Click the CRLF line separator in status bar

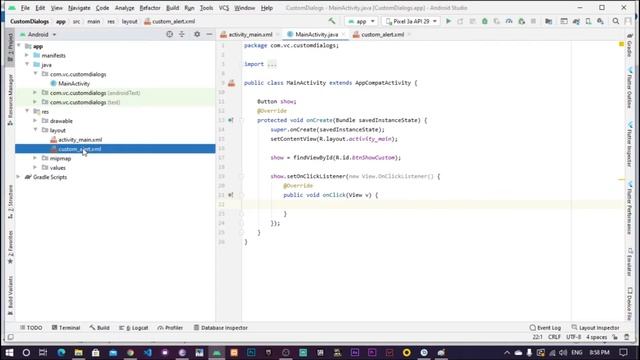tap(554, 337)
